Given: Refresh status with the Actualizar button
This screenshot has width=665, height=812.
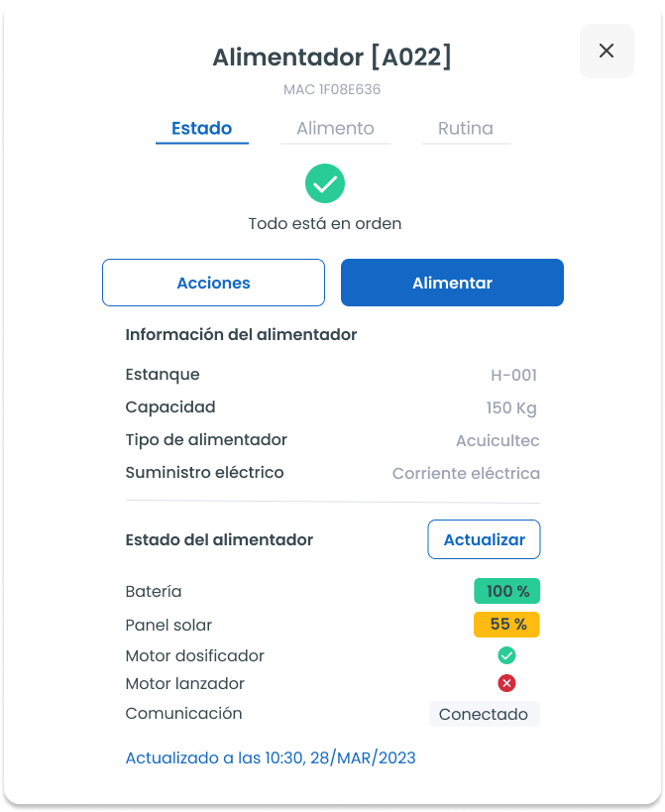Looking at the screenshot, I should point(484,539).
